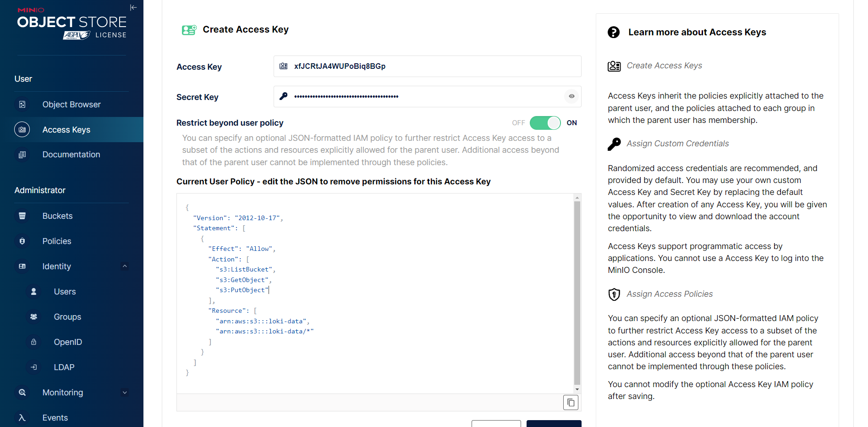Focus the Access Key input field
Screen dimensions: 868x427
pyautogui.click(x=427, y=67)
